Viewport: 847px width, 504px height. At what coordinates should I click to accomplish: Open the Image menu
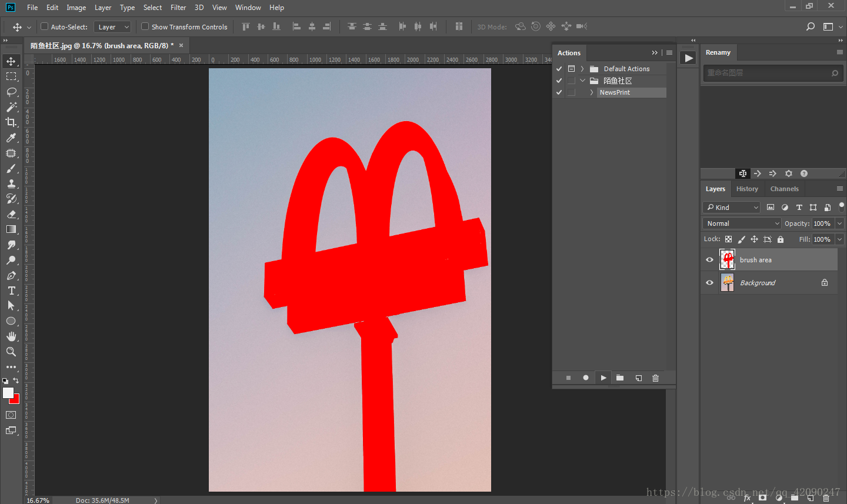pos(76,8)
